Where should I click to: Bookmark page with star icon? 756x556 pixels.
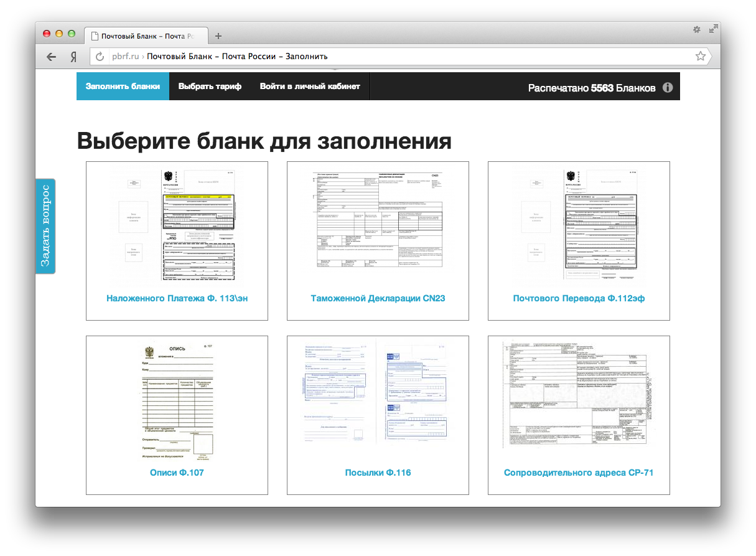(x=701, y=56)
